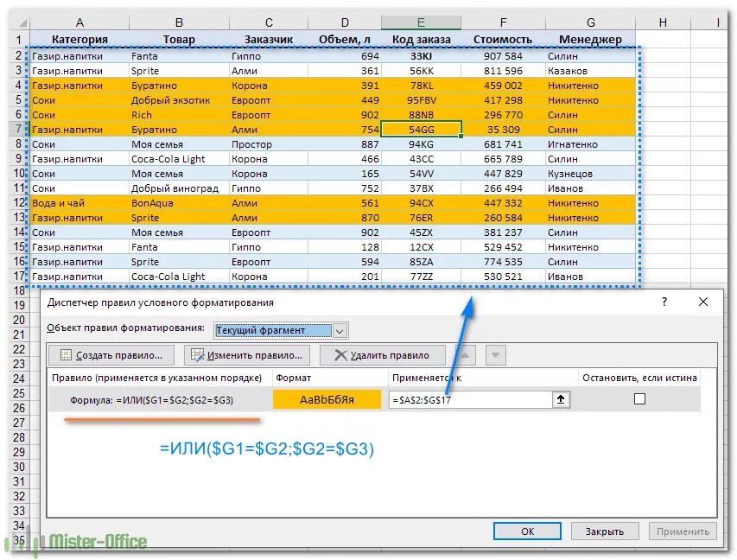
Task: Select column H header
Action: tap(663, 22)
